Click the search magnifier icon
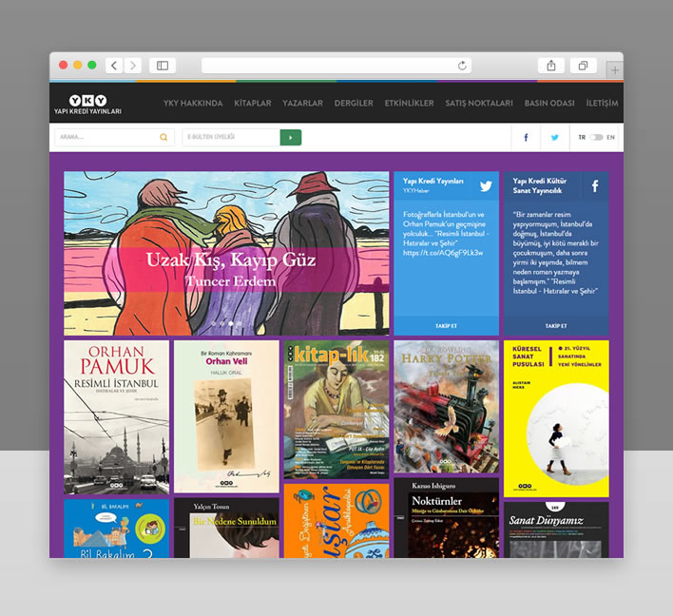The width and height of the screenshot is (673, 616). [x=163, y=138]
